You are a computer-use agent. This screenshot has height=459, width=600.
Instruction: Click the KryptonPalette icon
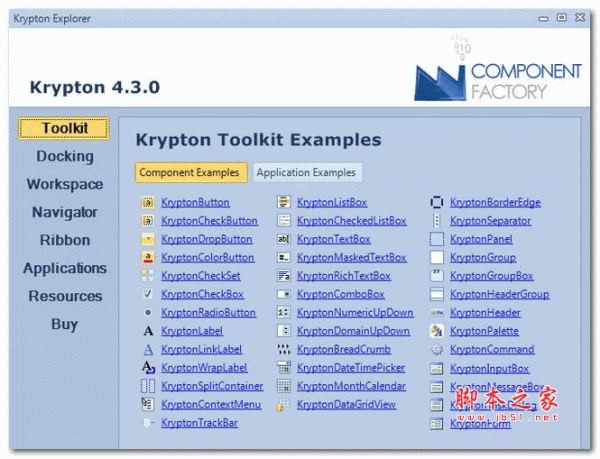tap(437, 331)
